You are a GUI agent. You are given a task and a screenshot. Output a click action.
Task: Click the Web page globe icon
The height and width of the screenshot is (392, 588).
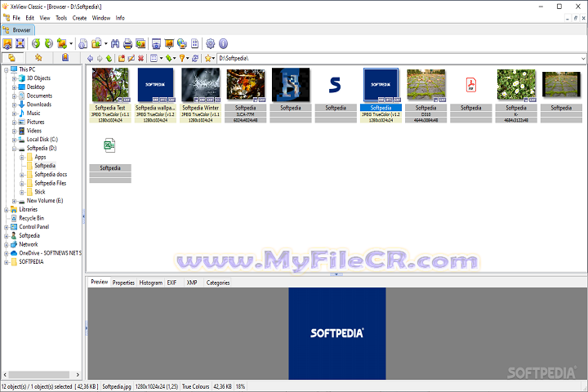(182, 43)
